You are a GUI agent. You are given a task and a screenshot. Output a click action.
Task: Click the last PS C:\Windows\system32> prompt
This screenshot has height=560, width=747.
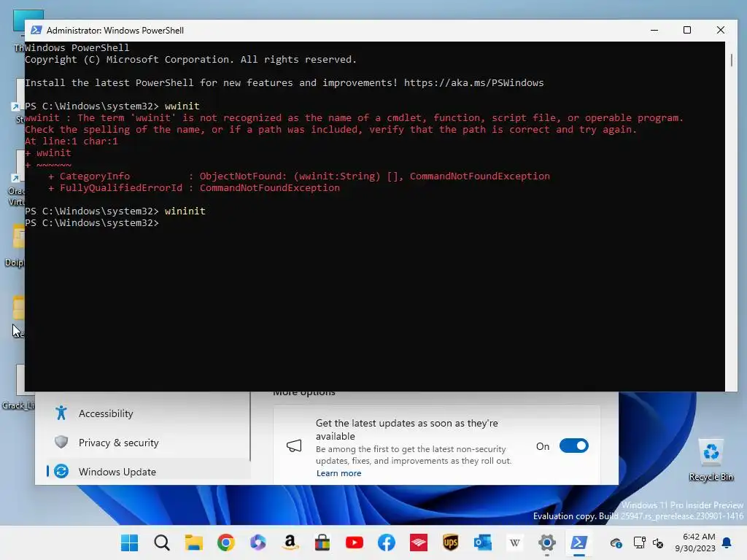click(x=91, y=223)
